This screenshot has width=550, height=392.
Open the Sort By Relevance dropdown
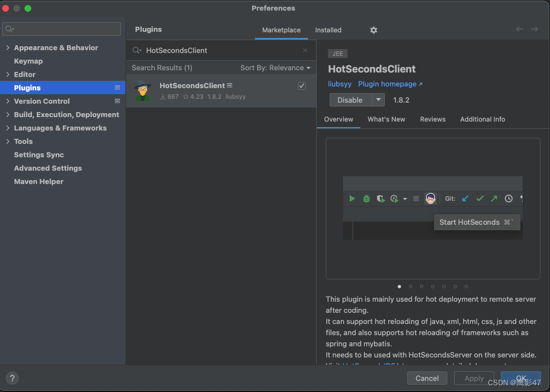click(x=276, y=67)
